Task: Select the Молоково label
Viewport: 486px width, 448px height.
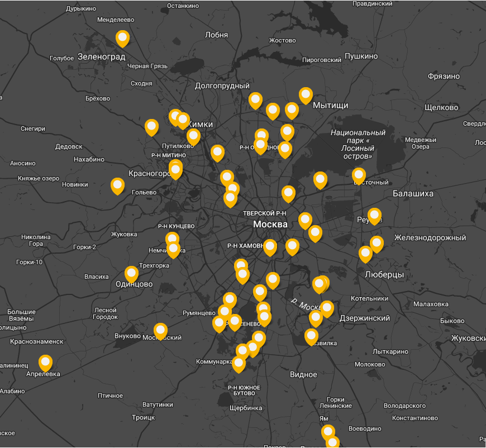Action: click(x=370, y=365)
